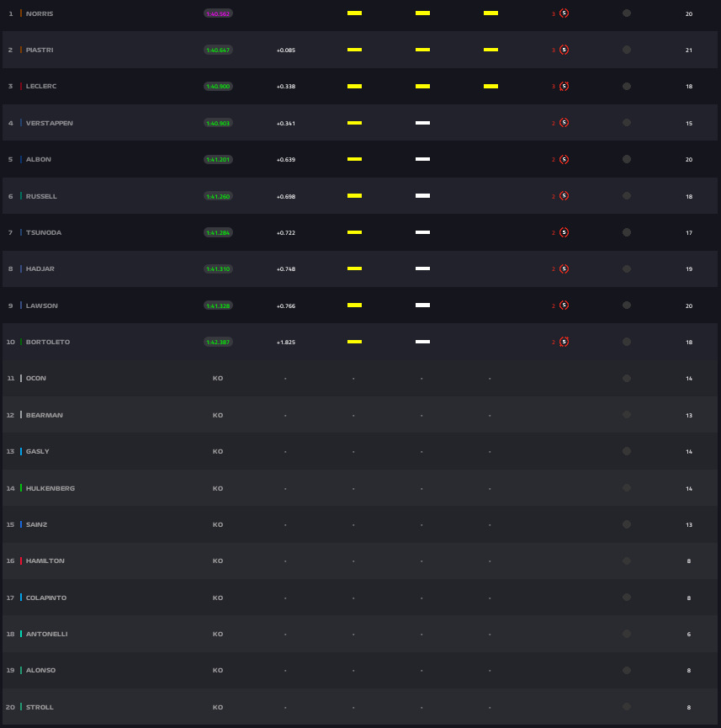Click the soft tyre icon in Bortoleto's row
Image resolution: width=721 pixels, height=728 pixels.
(564, 342)
